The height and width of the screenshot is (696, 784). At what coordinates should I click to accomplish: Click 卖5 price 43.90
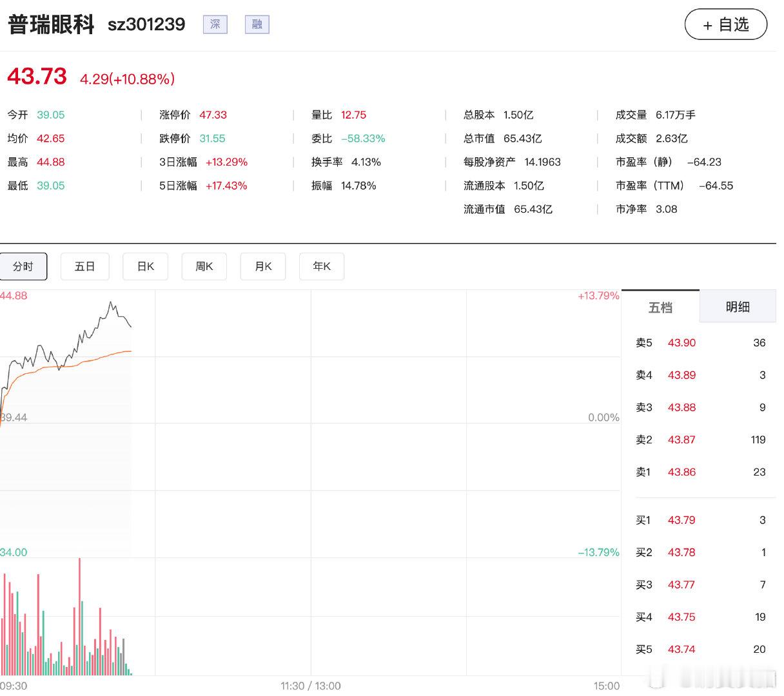coord(681,343)
